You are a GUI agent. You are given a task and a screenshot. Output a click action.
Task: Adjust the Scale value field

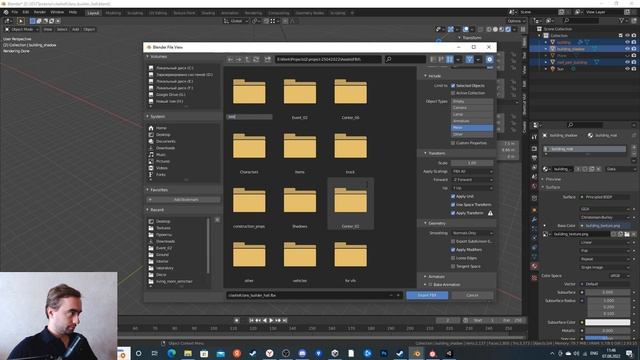pos(472,163)
